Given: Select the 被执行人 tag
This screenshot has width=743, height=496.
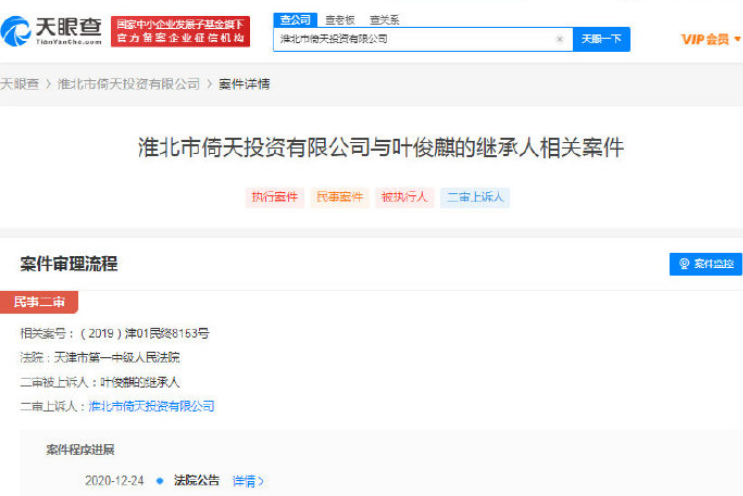Looking at the screenshot, I should (404, 197).
